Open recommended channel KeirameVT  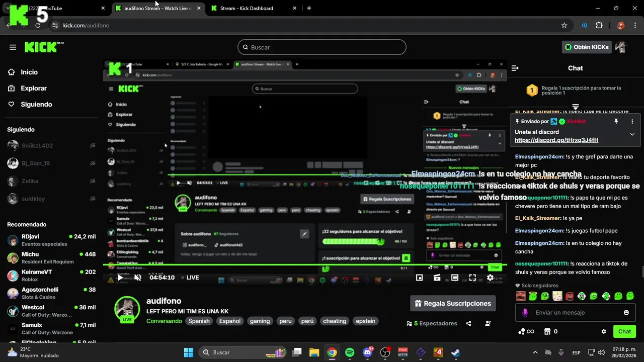click(x=51, y=276)
